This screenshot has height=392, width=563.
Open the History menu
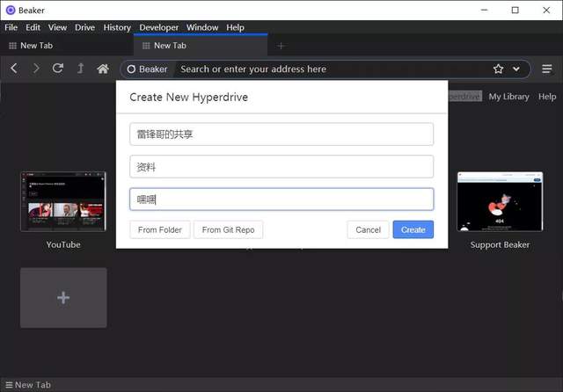tap(117, 27)
